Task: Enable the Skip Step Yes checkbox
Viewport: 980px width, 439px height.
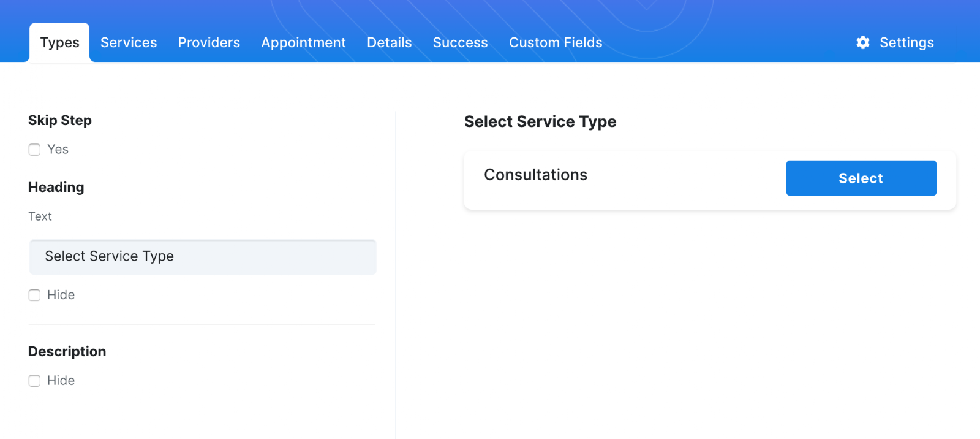Action: tap(34, 150)
